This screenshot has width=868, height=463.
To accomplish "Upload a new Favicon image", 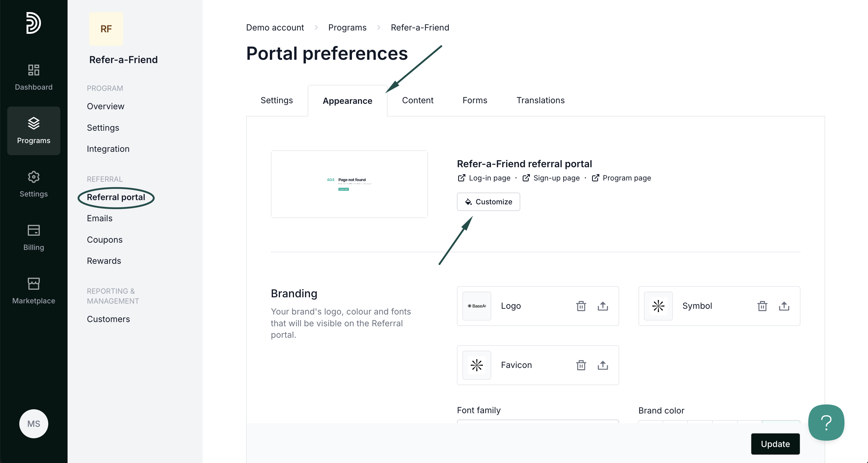I will coord(603,365).
